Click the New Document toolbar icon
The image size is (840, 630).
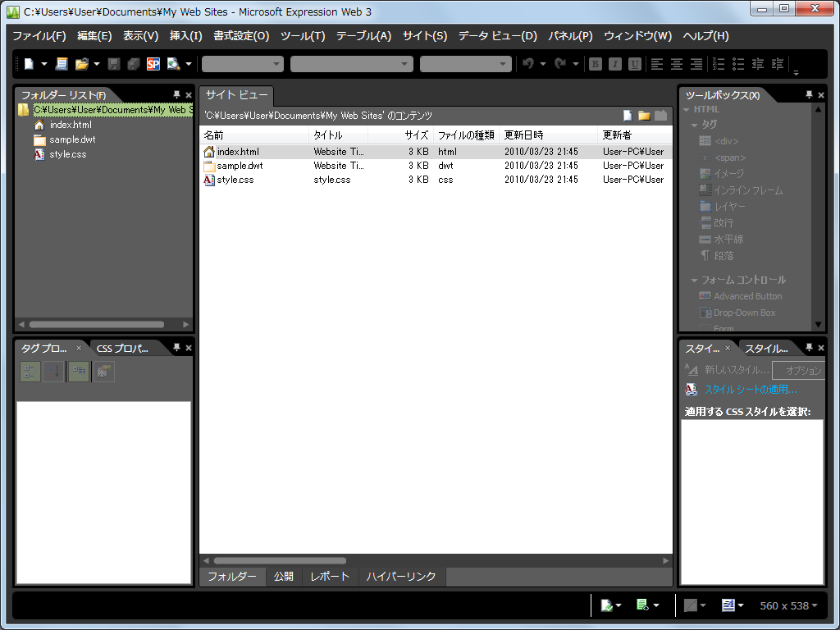pos(29,64)
